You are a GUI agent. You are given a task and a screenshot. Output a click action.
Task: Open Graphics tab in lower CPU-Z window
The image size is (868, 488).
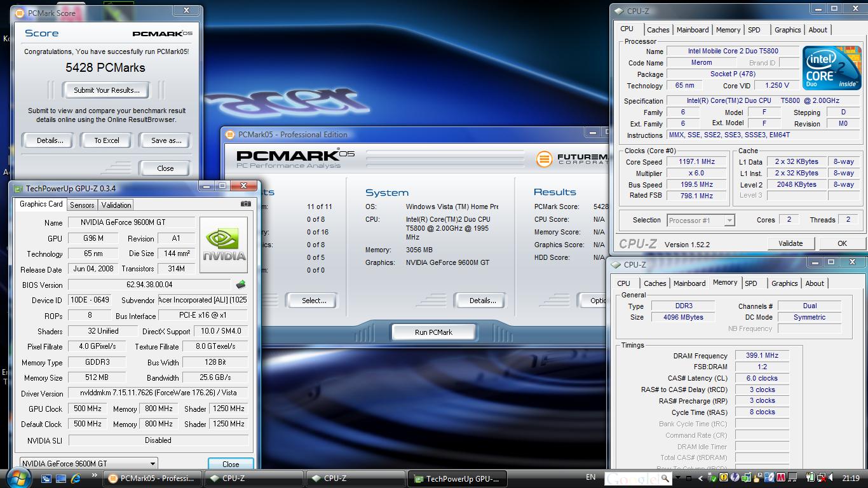[x=785, y=283]
